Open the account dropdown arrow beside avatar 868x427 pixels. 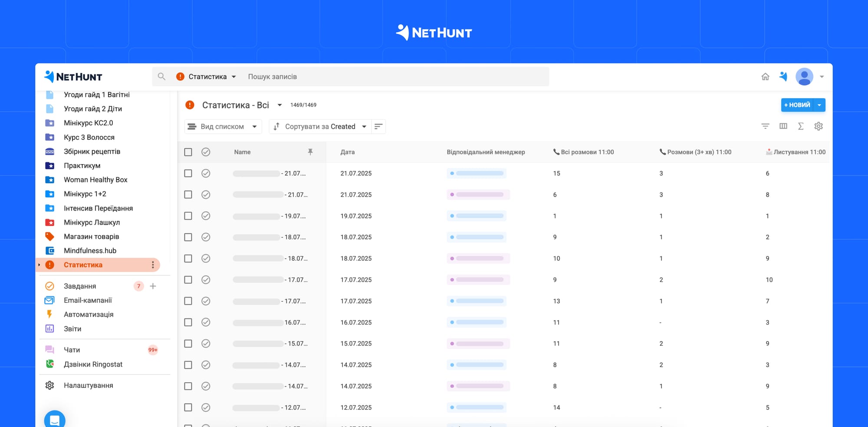tap(822, 77)
